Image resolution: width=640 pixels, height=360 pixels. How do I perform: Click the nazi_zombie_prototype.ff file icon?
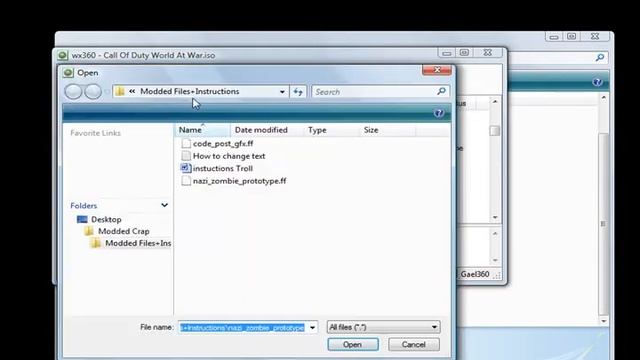[x=186, y=181]
